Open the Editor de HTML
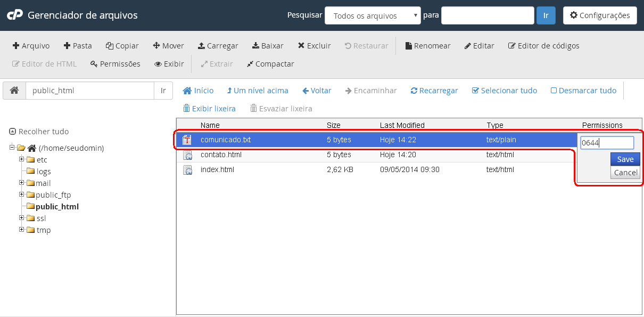The width and height of the screenshot is (644, 317). [x=44, y=64]
